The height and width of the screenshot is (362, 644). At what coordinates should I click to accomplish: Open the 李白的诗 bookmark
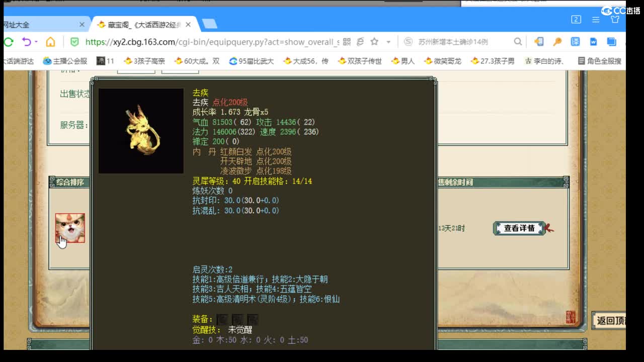point(544,61)
